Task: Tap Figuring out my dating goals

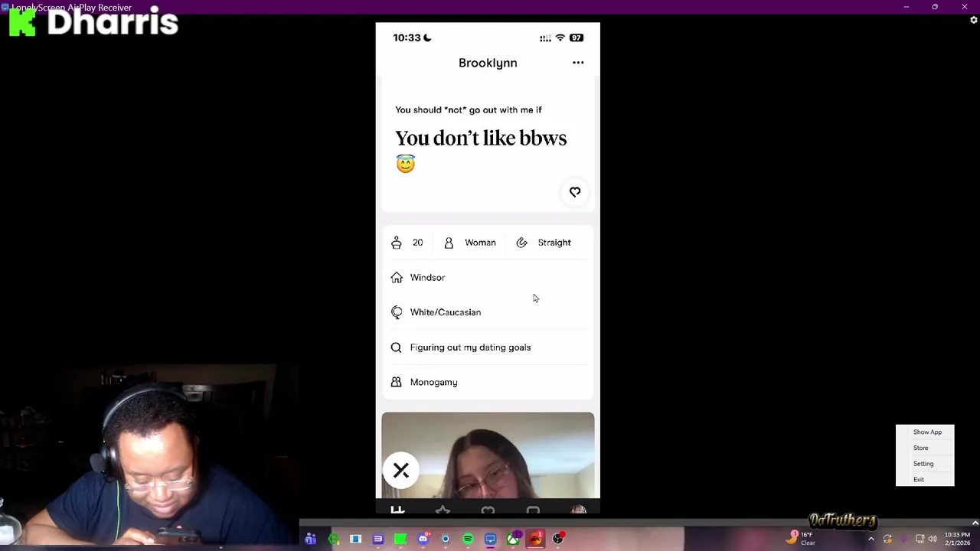Action: click(470, 347)
